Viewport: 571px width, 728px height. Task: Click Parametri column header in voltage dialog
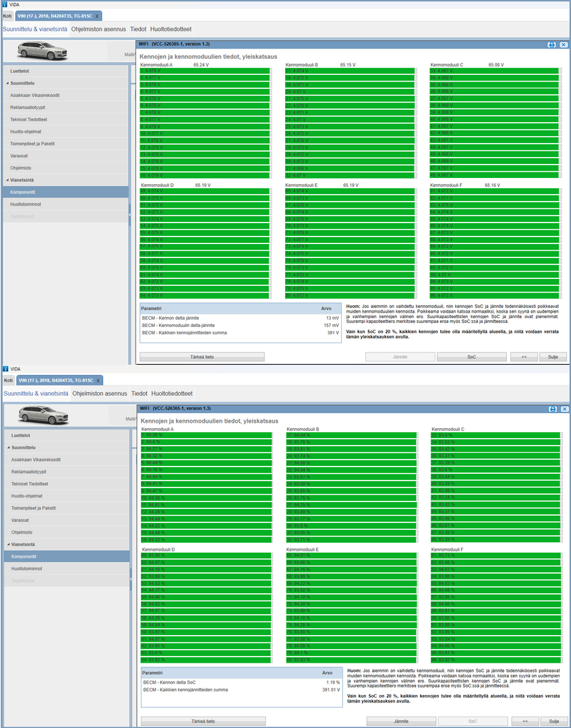click(151, 308)
